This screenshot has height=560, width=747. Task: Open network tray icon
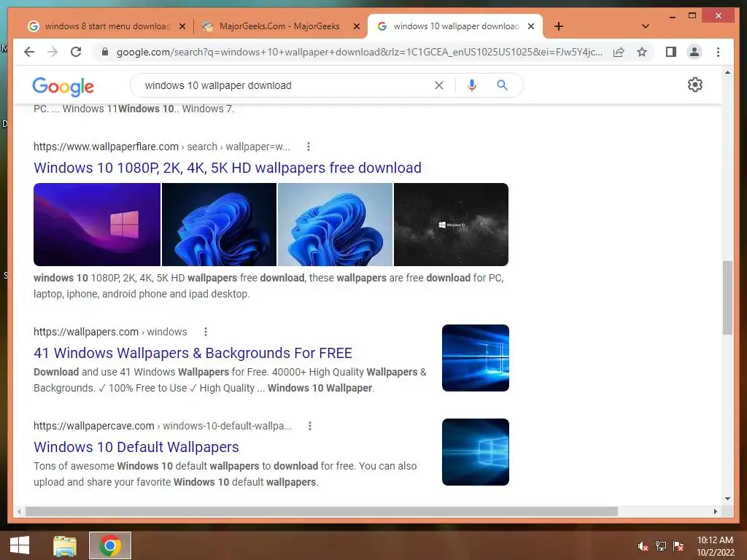pyautogui.click(x=661, y=546)
